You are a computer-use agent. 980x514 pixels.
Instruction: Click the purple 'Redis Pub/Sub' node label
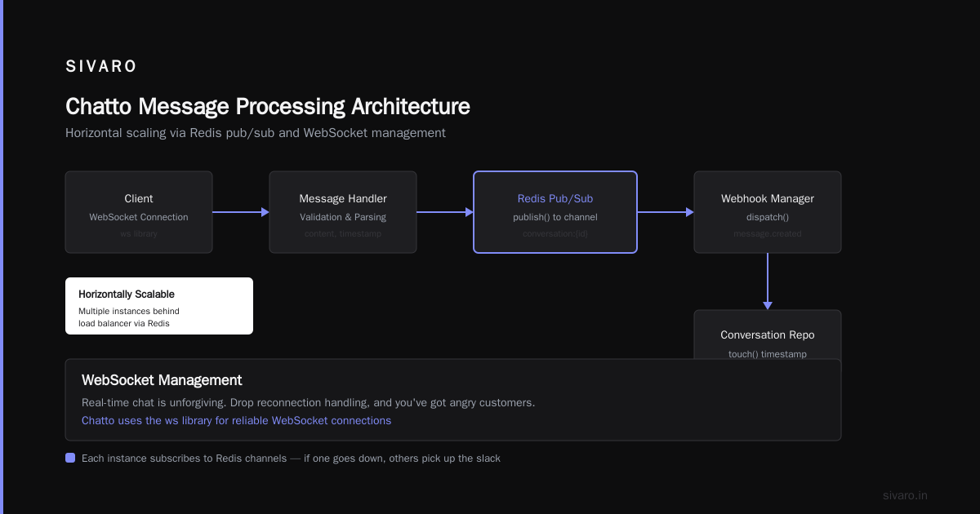pos(555,198)
